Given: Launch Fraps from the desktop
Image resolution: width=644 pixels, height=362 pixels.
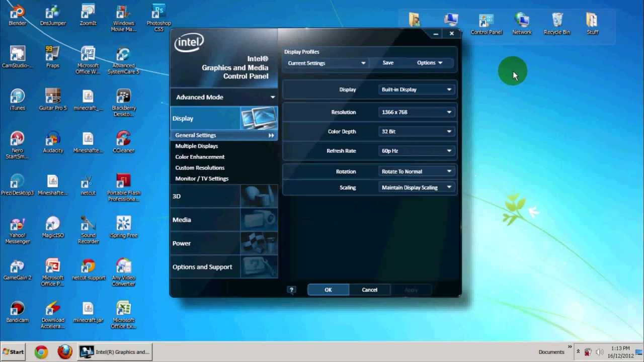Looking at the screenshot, I should point(53,57).
